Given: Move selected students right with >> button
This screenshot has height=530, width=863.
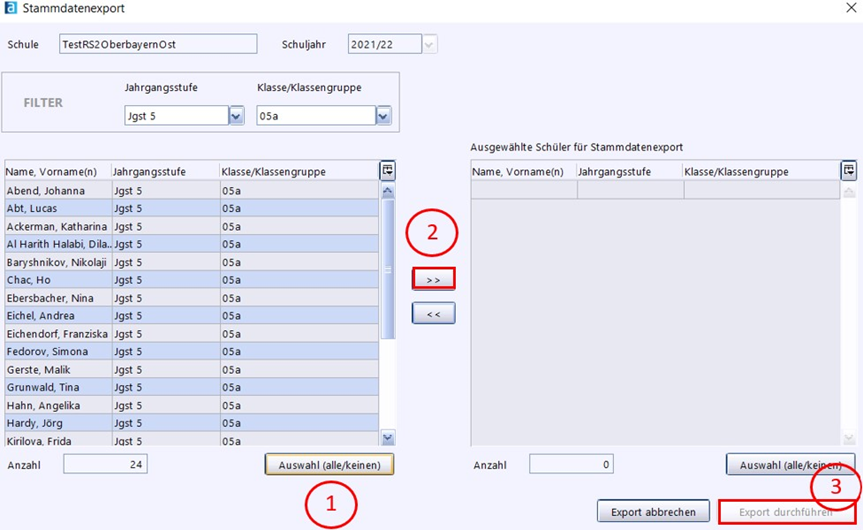Looking at the screenshot, I should pos(433,279).
